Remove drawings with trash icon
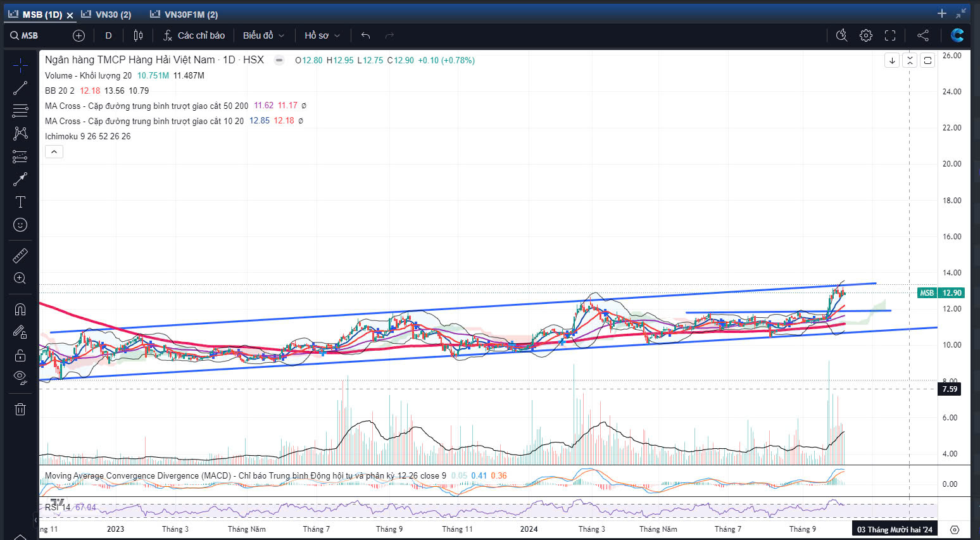 coord(20,409)
